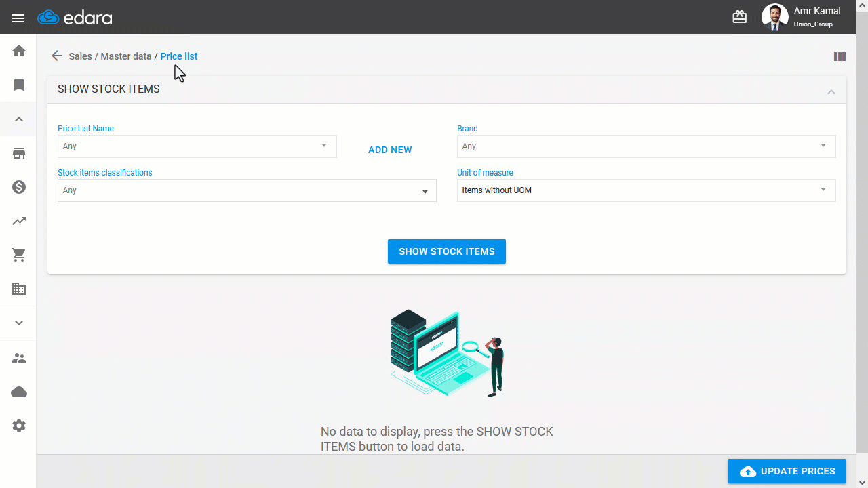The height and width of the screenshot is (488, 868).
Task: Open bookmarks icon in sidebar
Action: click(19, 85)
